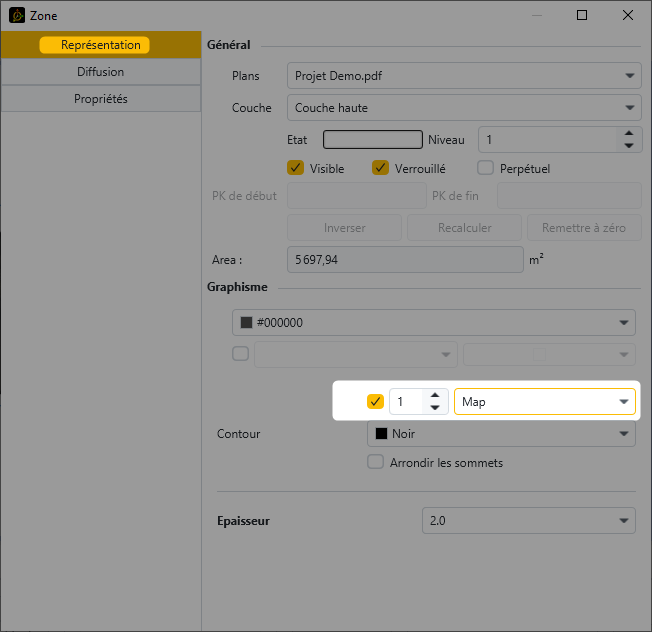Expand the Couche dropdown showing Couche haute
This screenshot has height=632, width=652.
point(463,107)
